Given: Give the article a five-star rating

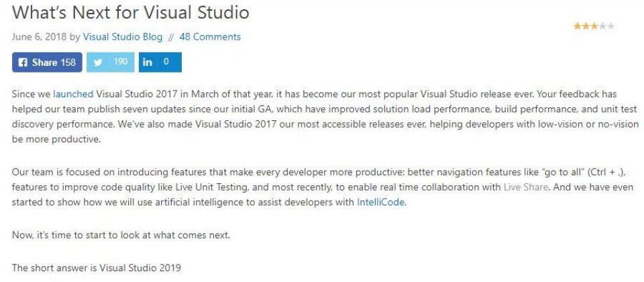Looking at the screenshot, I should pyautogui.click(x=610, y=26).
